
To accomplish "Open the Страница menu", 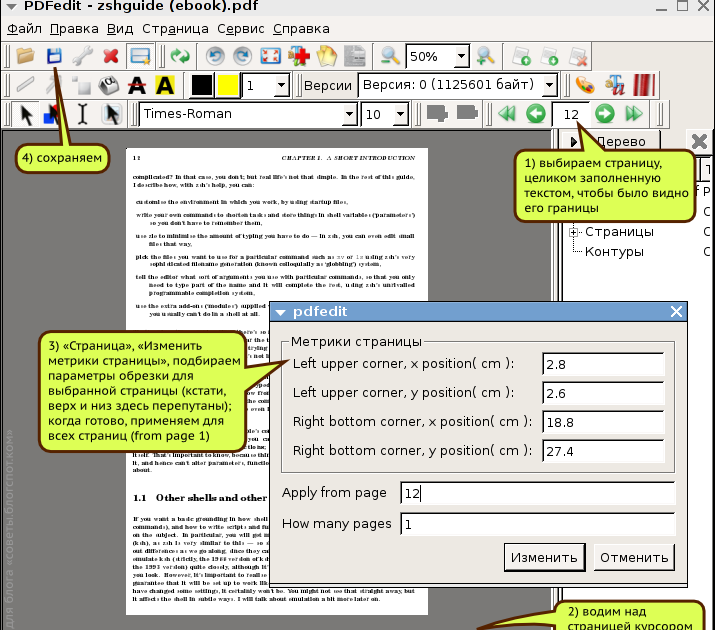I will pyautogui.click(x=175, y=29).
